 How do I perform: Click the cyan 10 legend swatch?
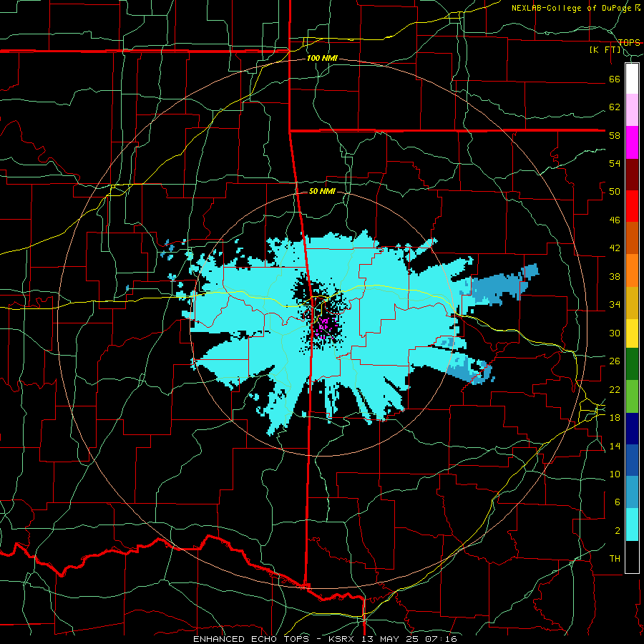coord(632,525)
